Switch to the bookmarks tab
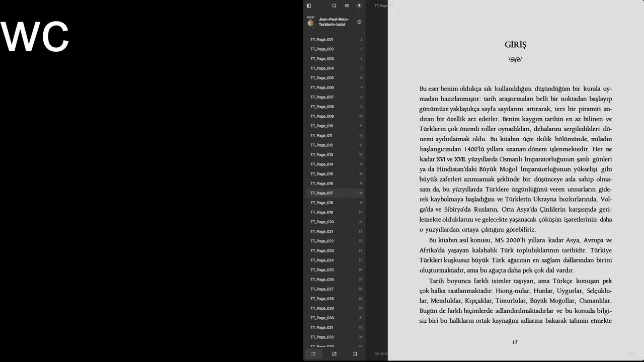This screenshot has width=644, height=362. [x=355, y=354]
